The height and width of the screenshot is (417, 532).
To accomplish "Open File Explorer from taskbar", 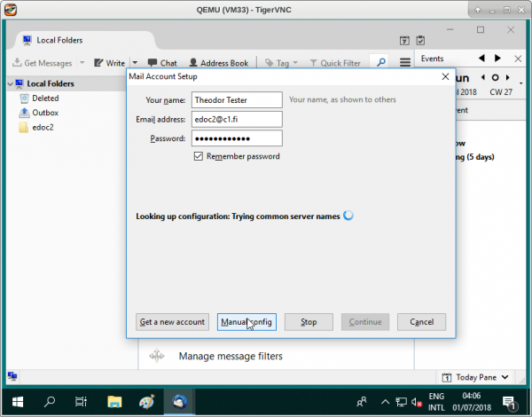I will [114, 402].
